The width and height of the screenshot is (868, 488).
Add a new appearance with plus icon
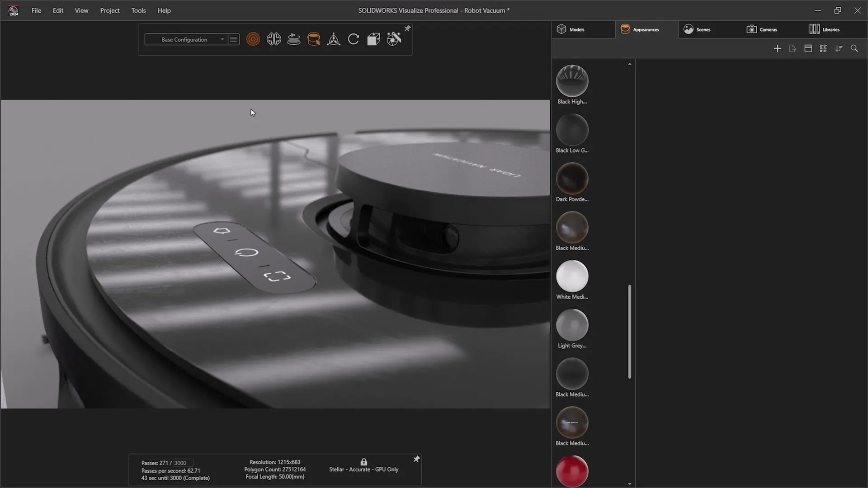point(778,48)
